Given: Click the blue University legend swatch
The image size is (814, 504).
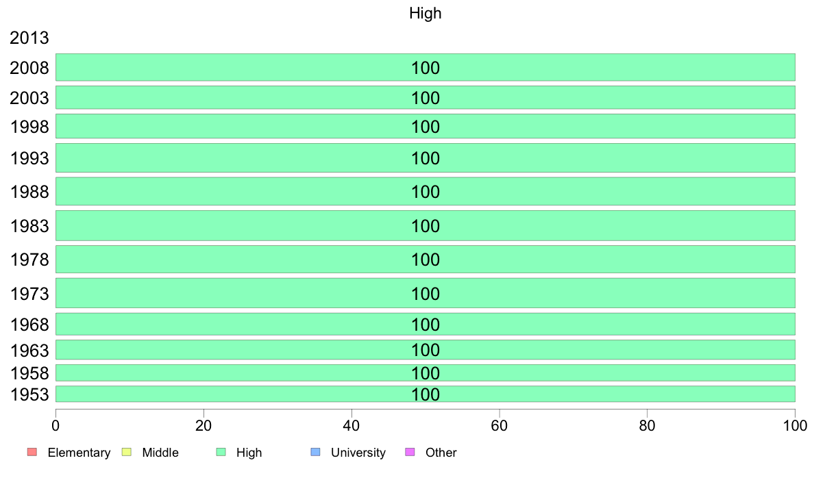Looking at the screenshot, I should pos(316,452).
